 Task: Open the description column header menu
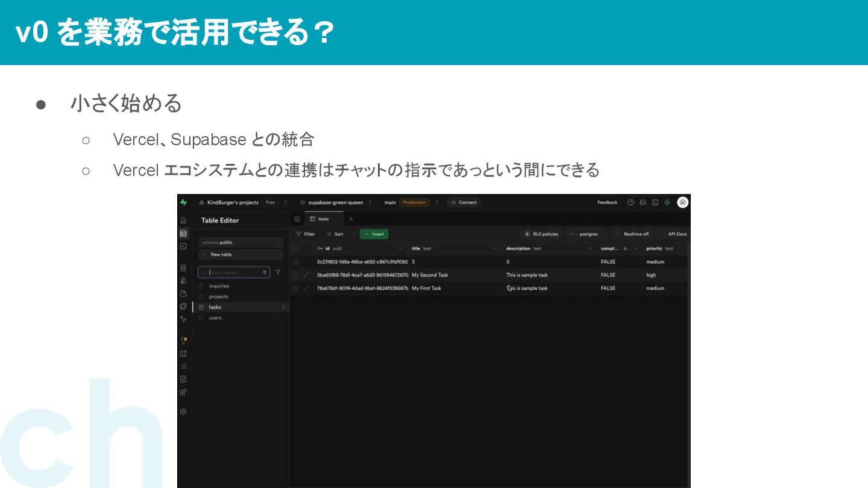tap(591, 248)
